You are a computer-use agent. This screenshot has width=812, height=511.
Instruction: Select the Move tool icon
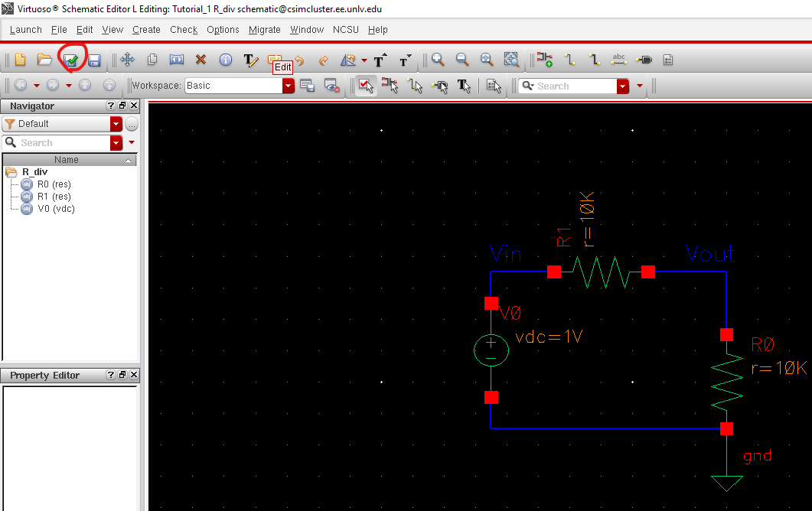point(127,60)
